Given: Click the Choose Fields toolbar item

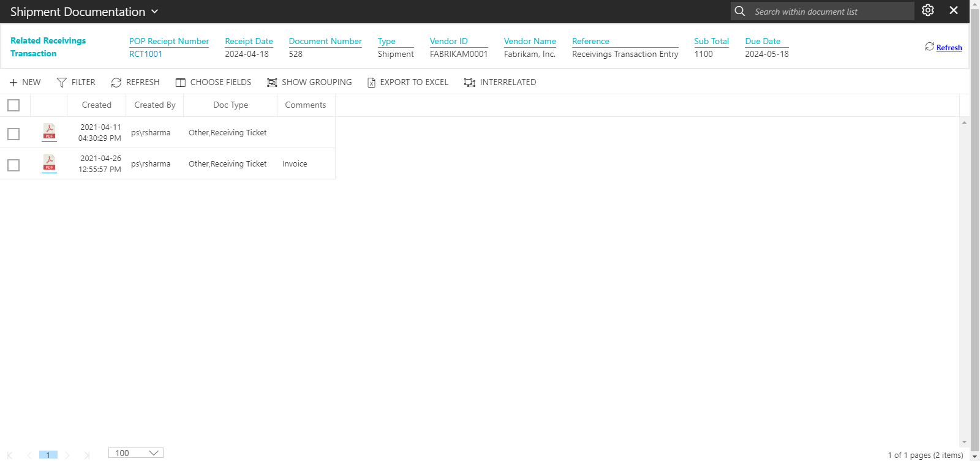Looking at the screenshot, I should [x=213, y=83].
